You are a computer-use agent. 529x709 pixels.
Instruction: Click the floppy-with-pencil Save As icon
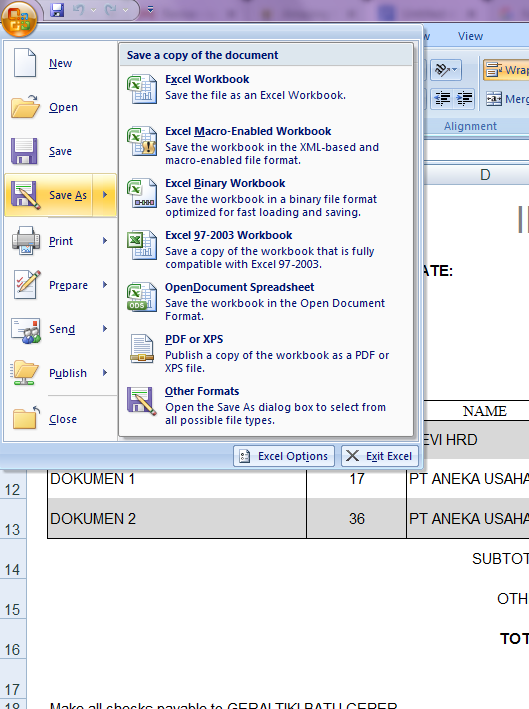pos(25,195)
